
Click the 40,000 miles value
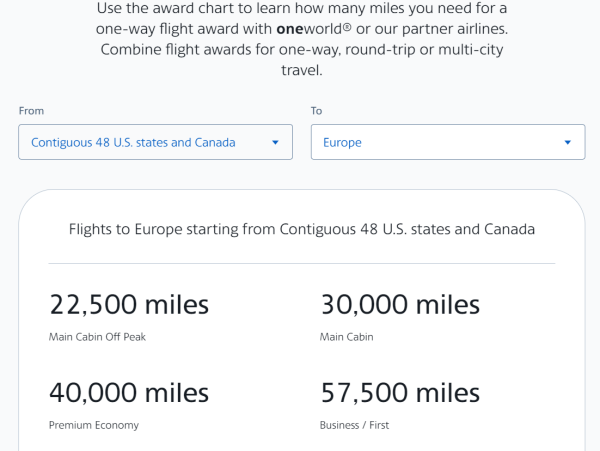[129, 392]
